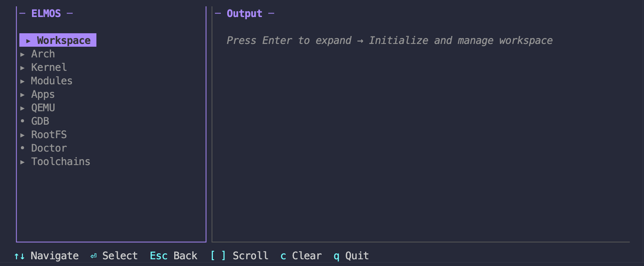Expand the Kernel disclosure triangle
The width and height of the screenshot is (644, 266).
(23, 68)
